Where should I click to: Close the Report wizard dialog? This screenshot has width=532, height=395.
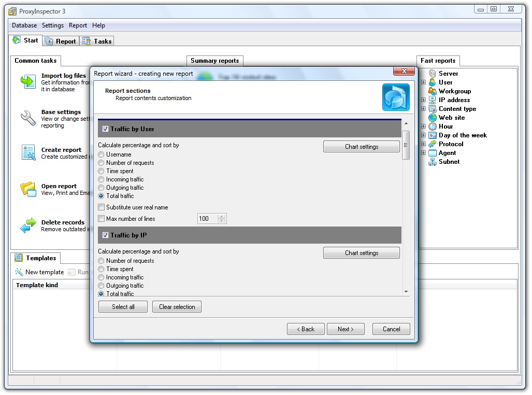(404, 71)
